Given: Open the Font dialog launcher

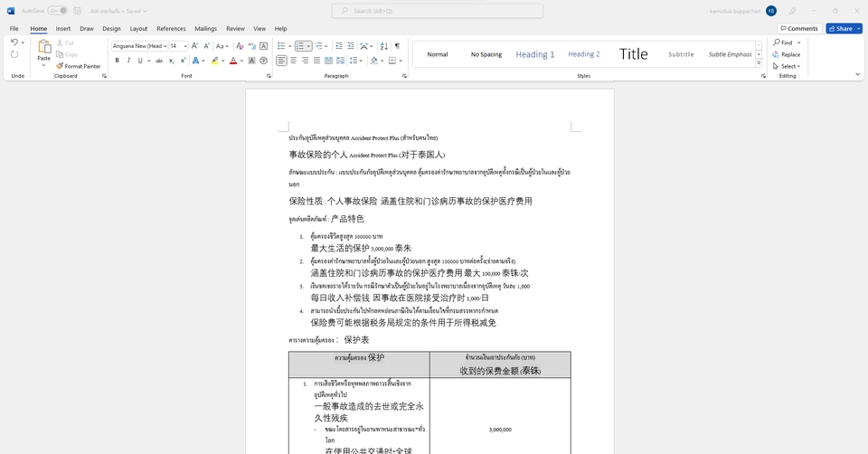Looking at the screenshot, I should click(269, 76).
